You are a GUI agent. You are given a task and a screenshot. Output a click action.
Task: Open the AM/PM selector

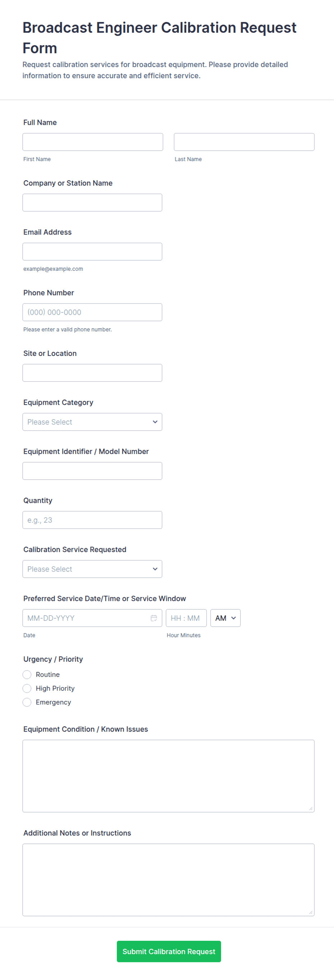(225, 618)
